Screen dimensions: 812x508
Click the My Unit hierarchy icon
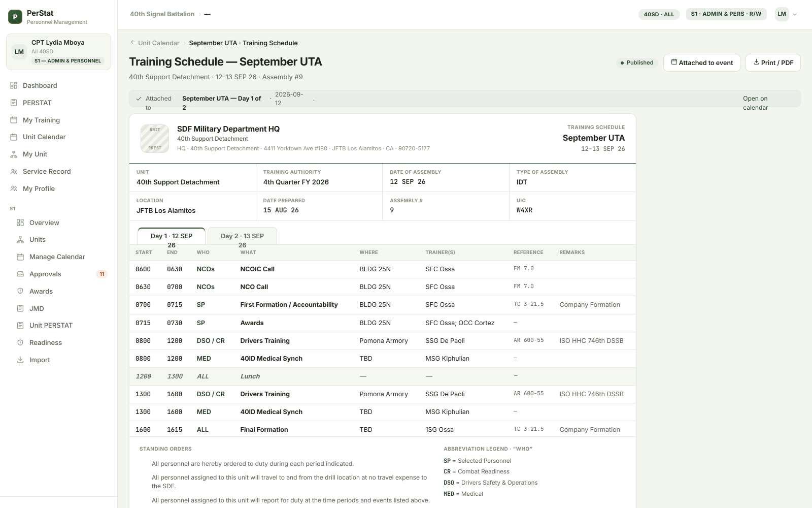pos(14,154)
